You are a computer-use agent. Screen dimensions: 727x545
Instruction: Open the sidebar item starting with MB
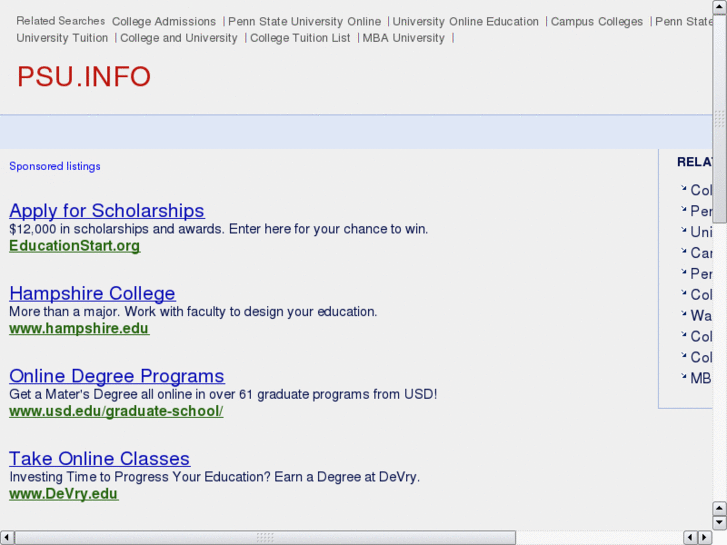point(701,378)
